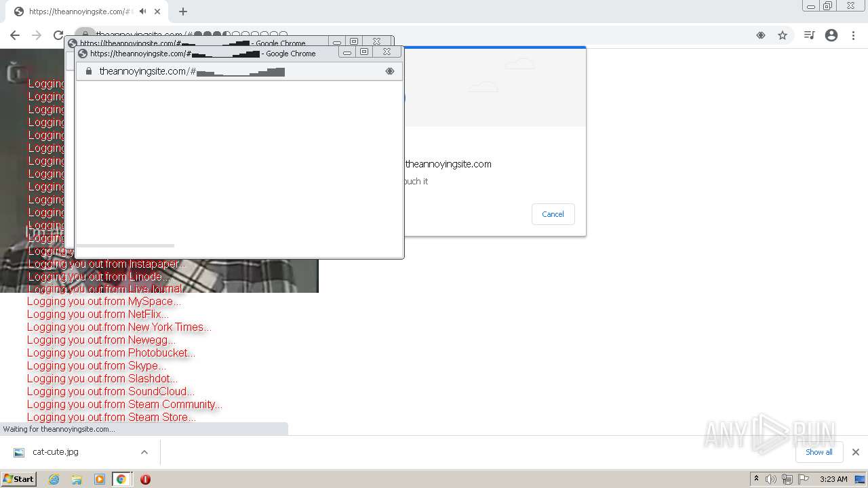The height and width of the screenshot is (488, 868).
Task: Click 'Logging you out from Photobucket...'
Action: point(111,353)
